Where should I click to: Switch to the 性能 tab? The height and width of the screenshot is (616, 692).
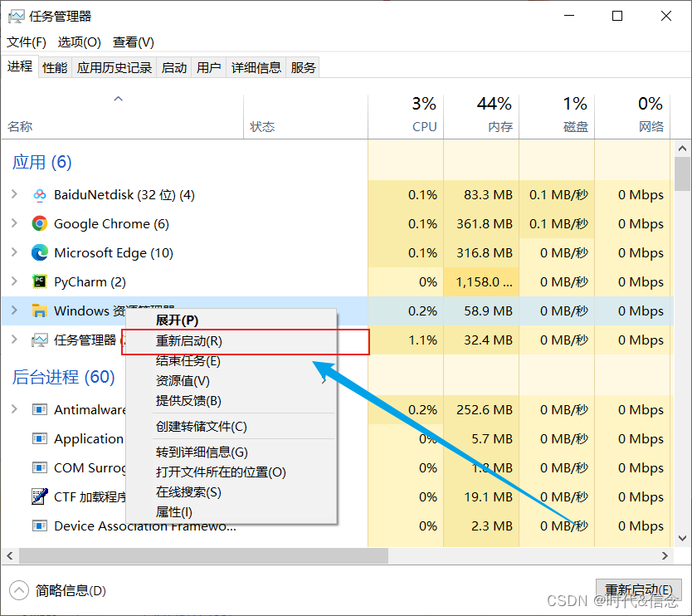point(54,67)
